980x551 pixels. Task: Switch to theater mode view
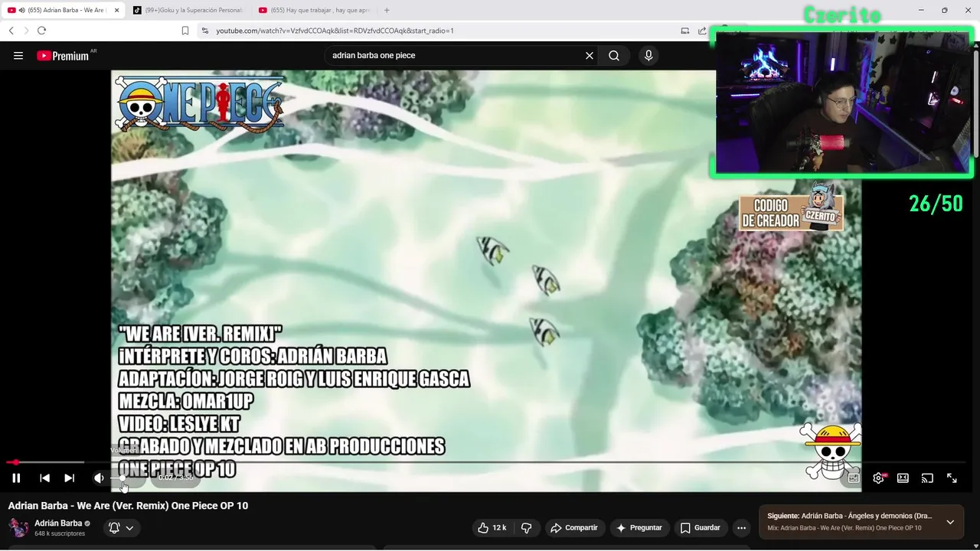(x=903, y=478)
